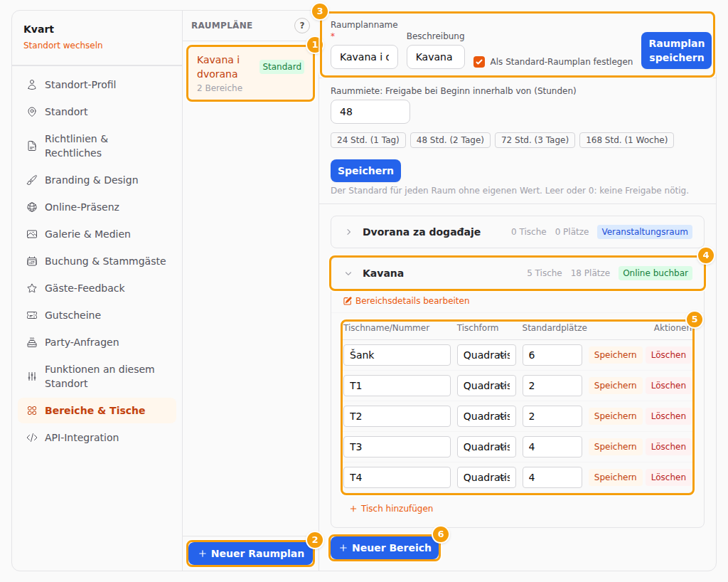Click the Galerie & Medien image icon

pos(31,233)
